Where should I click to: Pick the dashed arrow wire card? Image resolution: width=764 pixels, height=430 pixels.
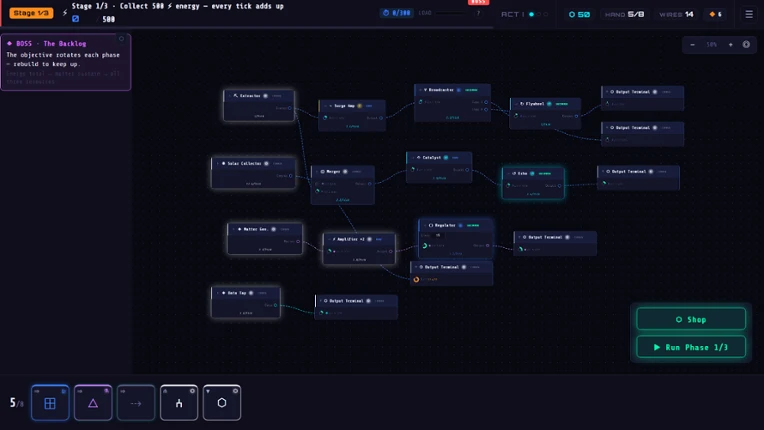(136, 403)
